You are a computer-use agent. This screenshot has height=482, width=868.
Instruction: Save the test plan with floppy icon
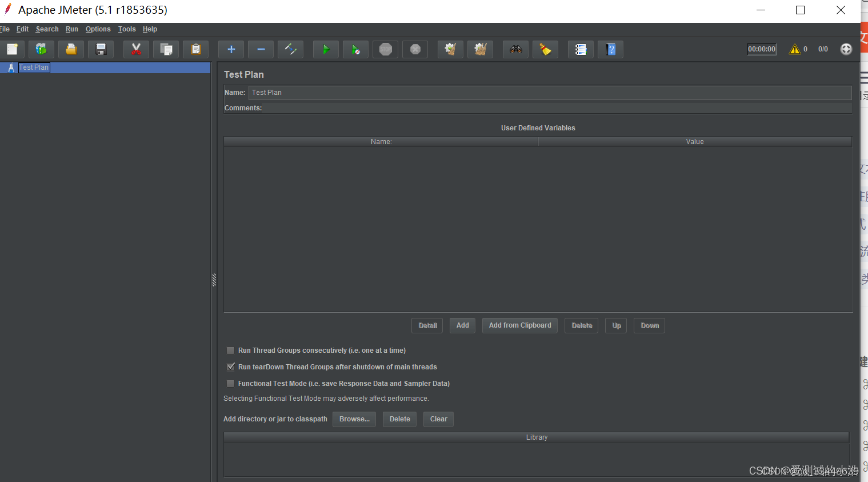(101, 49)
